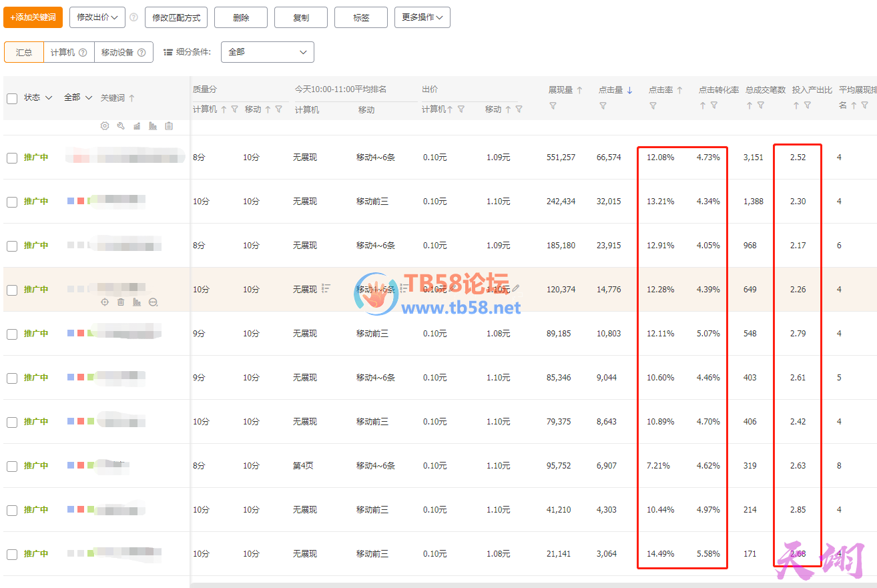Check the highlighted row with 14,776 clicks
This screenshot has height=588, width=877.
tap(12, 290)
